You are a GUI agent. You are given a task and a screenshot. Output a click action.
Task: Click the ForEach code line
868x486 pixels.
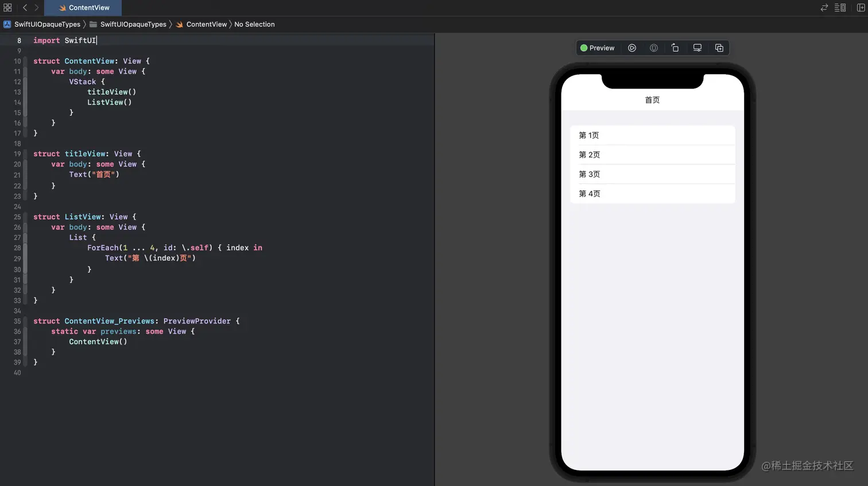coord(175,248)
